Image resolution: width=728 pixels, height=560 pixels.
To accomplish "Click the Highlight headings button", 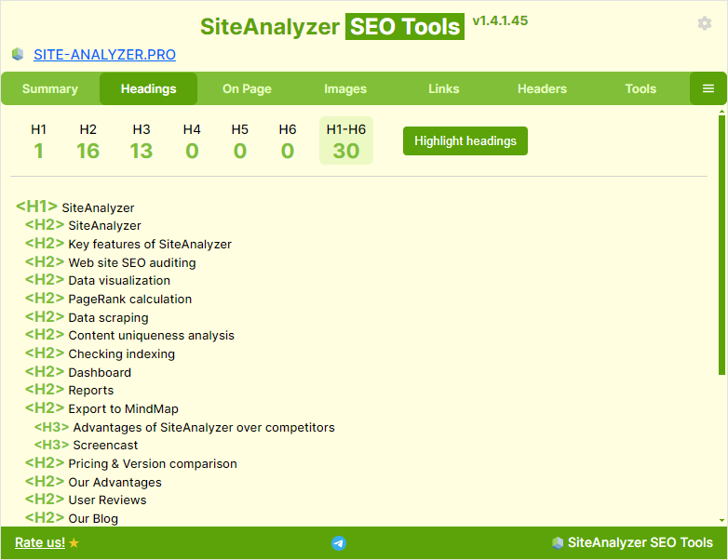I will point(465,141).
